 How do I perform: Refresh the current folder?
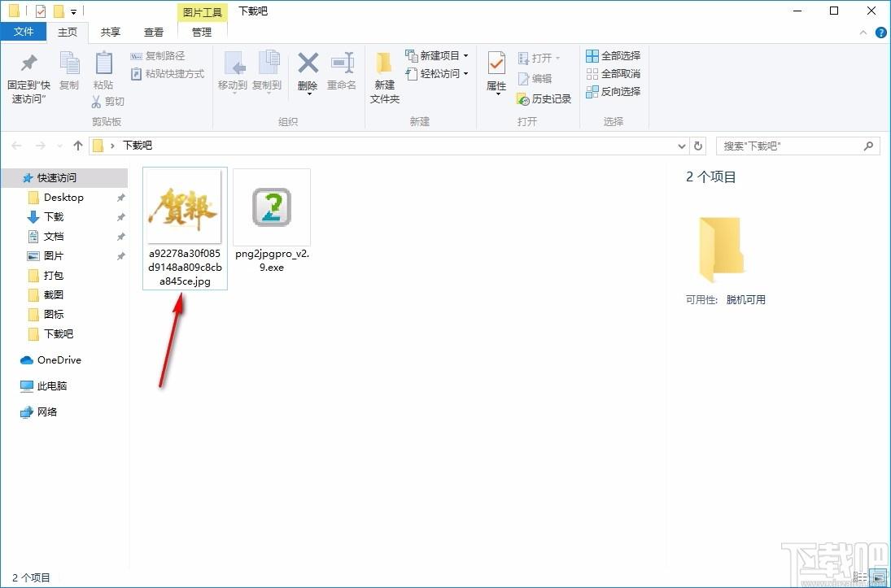tap(698, 146)
